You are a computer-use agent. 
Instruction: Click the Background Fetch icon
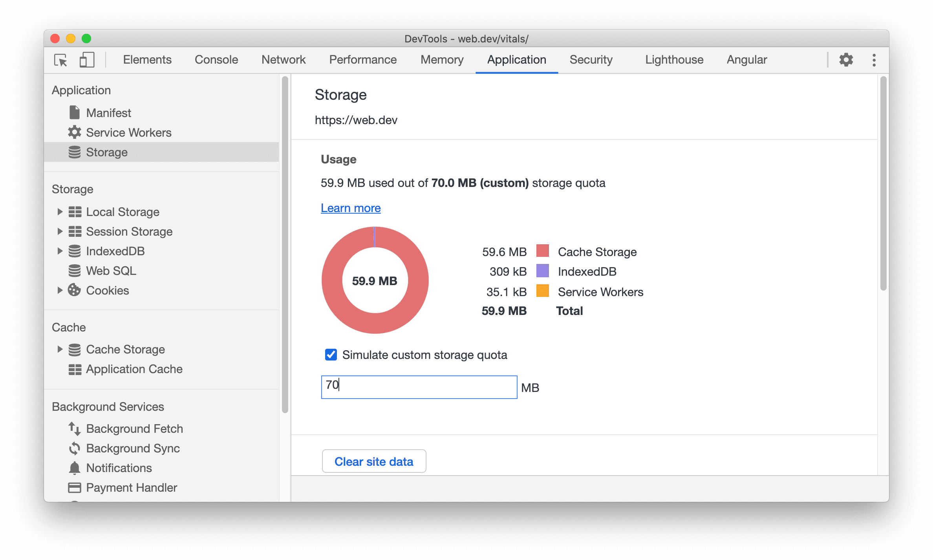(x=74, y=426)
